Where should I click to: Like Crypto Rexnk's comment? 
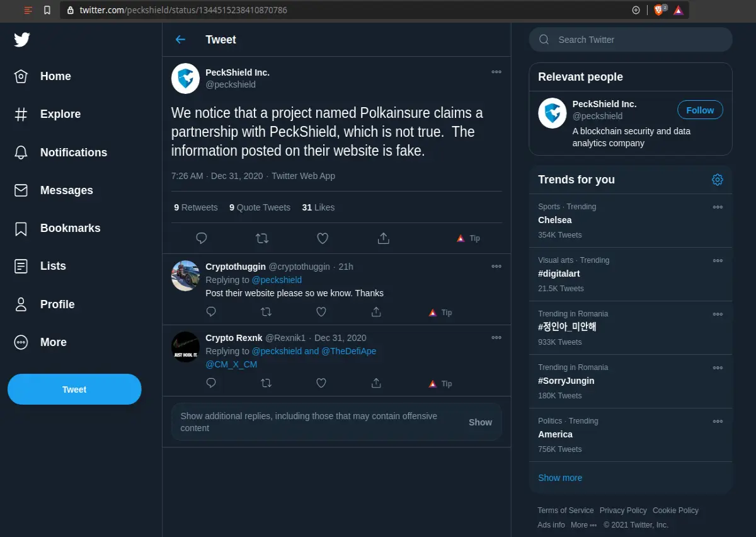click(321, 383)
